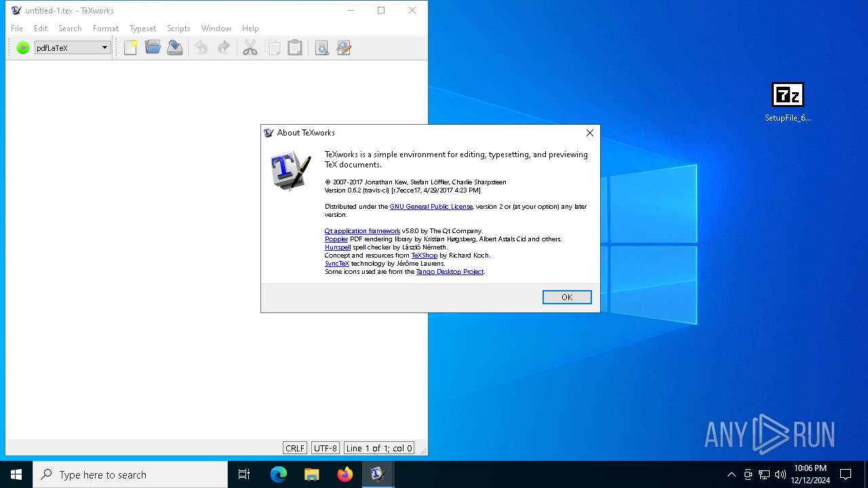Redo the edit via the toolbar arrow
The width and height of the screenshot is (868, 488).
(x=223, y=47)
